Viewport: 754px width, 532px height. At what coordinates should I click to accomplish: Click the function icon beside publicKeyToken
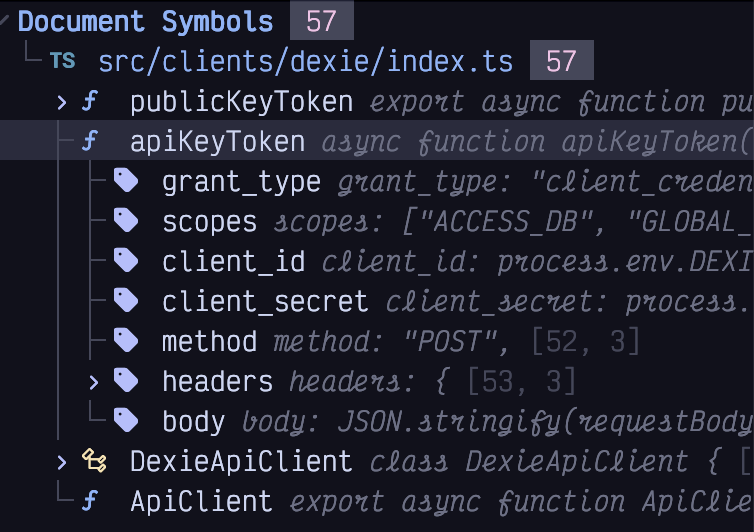[89, 101]
